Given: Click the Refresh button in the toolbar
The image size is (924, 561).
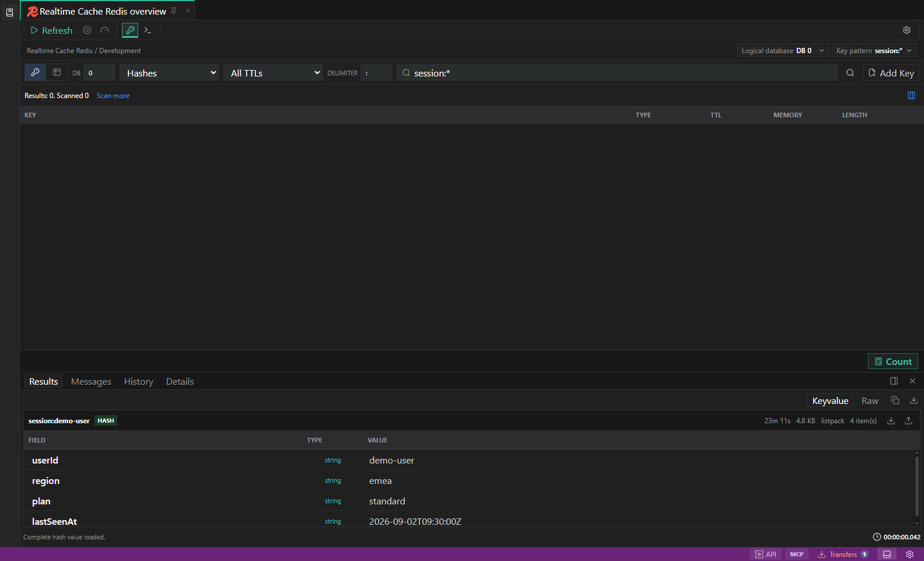Looking at the screenshot, I should [x=51, y=30].
